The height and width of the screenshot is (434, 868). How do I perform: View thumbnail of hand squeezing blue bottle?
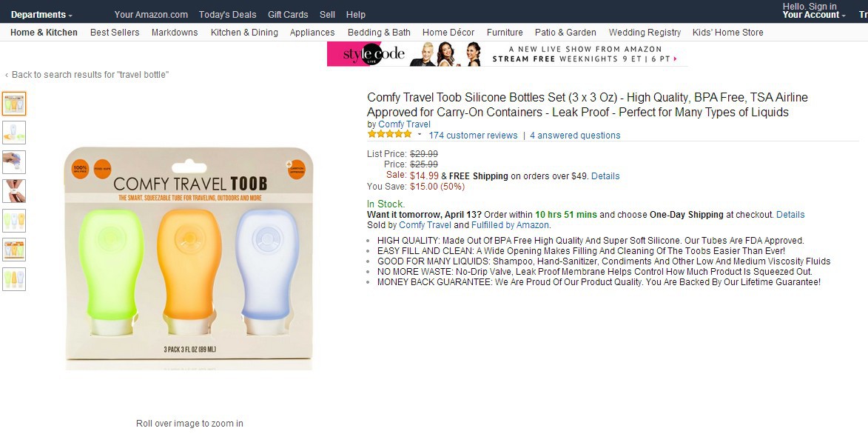(x=14, y=161)
